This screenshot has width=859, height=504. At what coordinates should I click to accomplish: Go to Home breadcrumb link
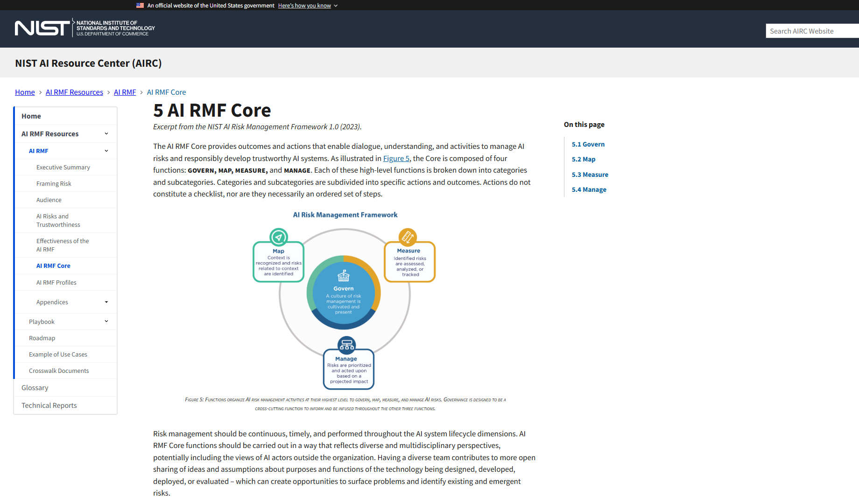[x=25, y=92]
